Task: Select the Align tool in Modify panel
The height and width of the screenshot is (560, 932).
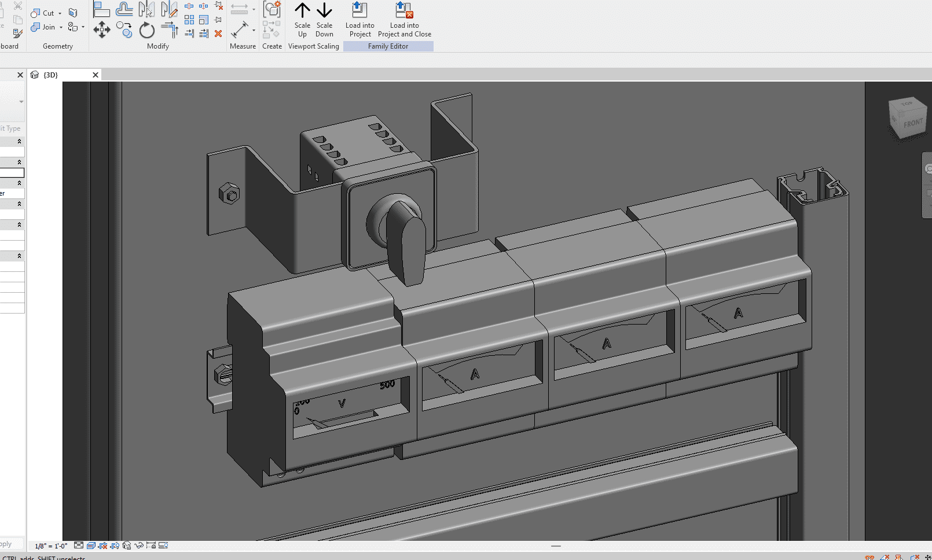Action: [x=101, y=9]
